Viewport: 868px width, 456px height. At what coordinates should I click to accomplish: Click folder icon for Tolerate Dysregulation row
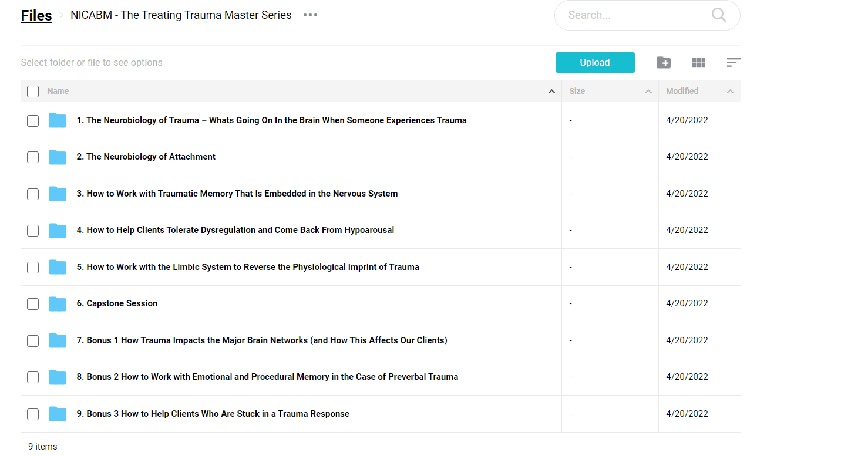pyautogui.click(x=58, y=230)
